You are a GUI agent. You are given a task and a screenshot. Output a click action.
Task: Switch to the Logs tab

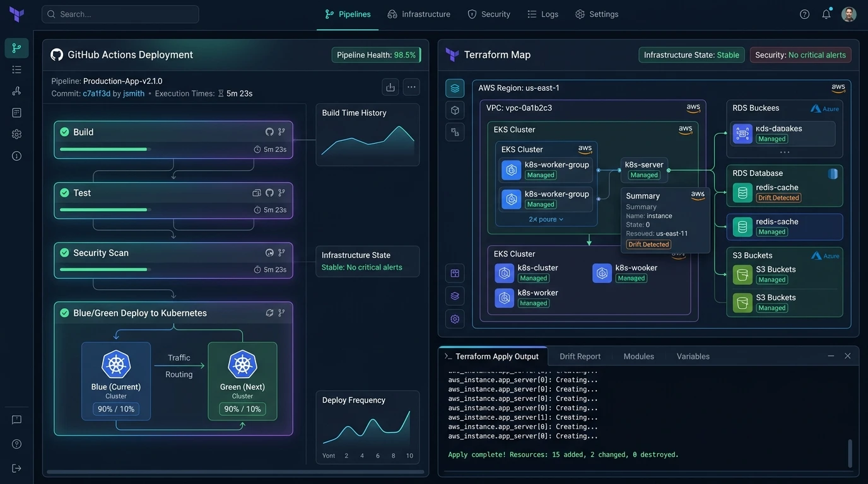(x=542, y=14)
